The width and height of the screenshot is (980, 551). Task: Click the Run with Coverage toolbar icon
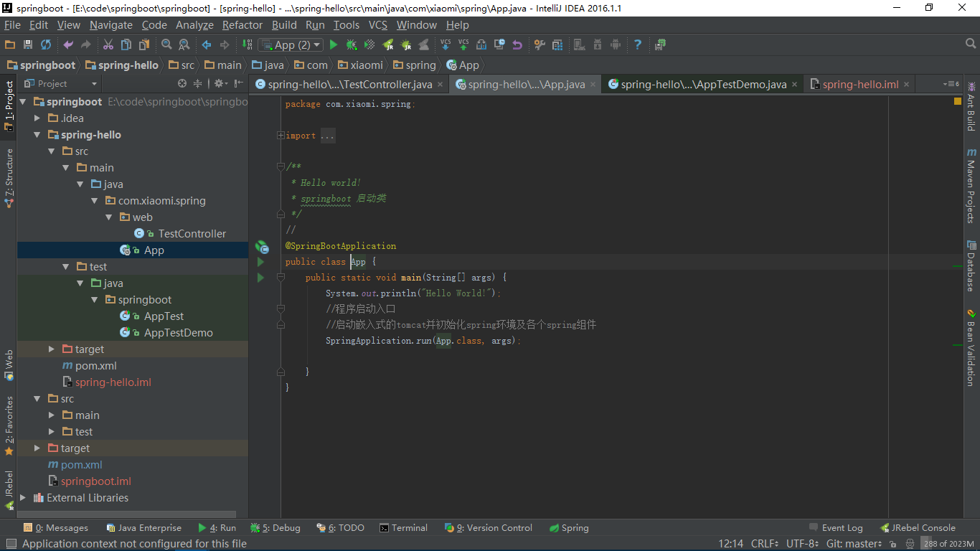tap(369, 44)
